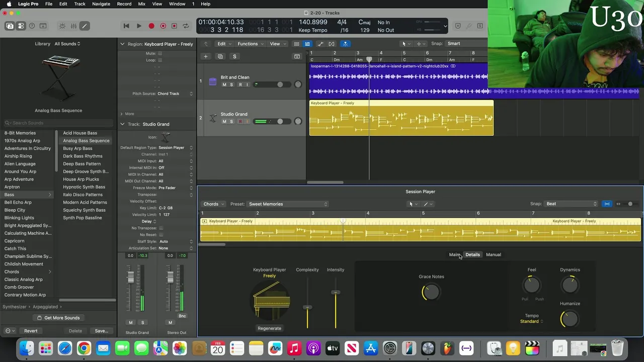This screenshot has width=644, height=362.
Task: Enable the region Mute checkbox in inspector
Action: [x=160, y=53]
